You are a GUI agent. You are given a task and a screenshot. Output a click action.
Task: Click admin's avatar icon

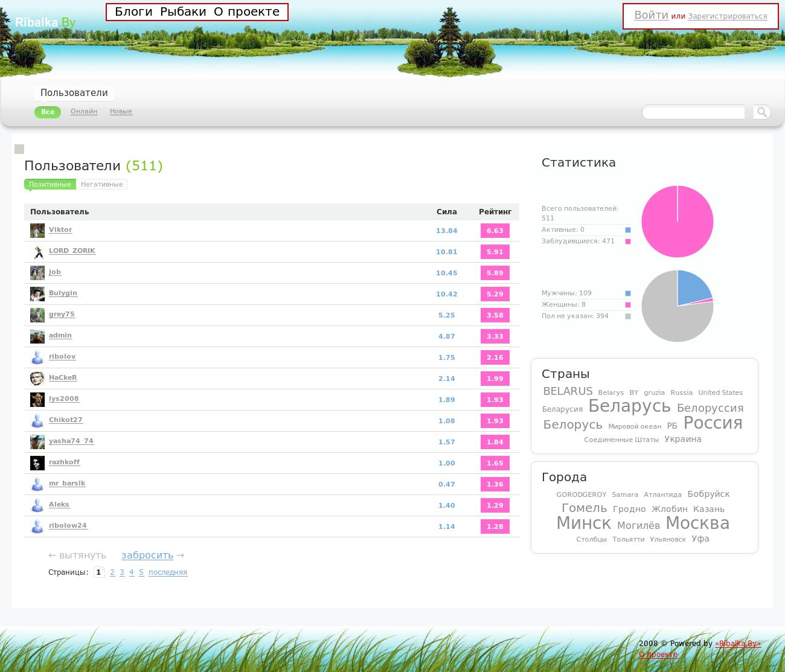37,336
